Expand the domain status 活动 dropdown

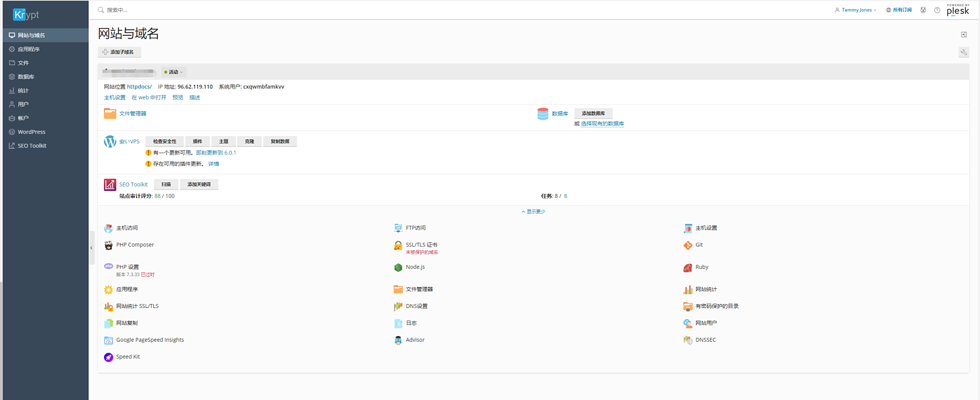173,72
